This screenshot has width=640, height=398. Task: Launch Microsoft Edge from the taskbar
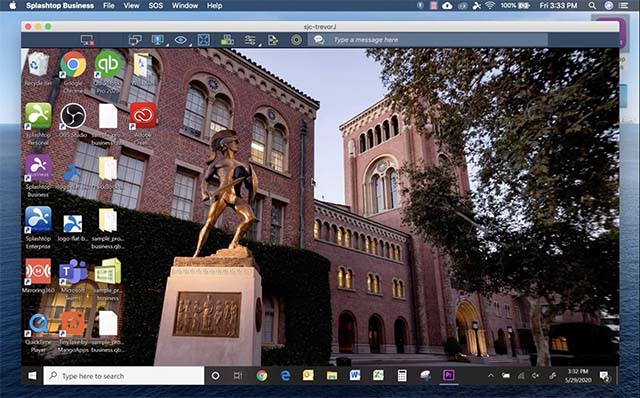[x=285, y=376]
